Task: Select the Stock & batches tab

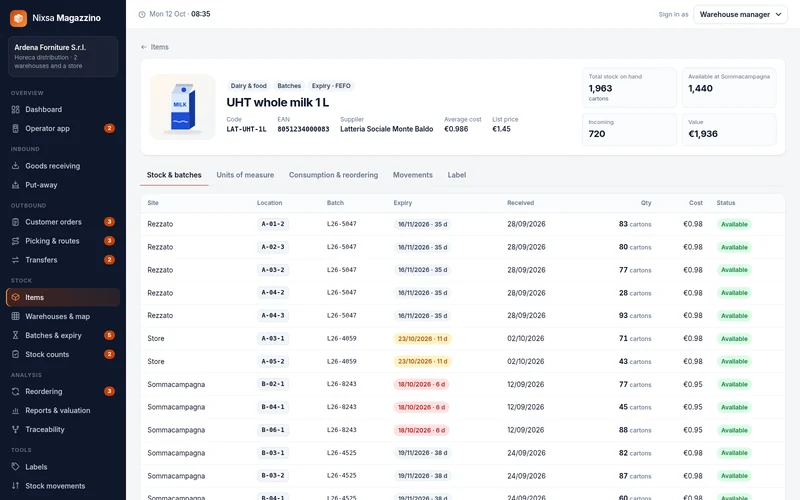Action: 174,175
